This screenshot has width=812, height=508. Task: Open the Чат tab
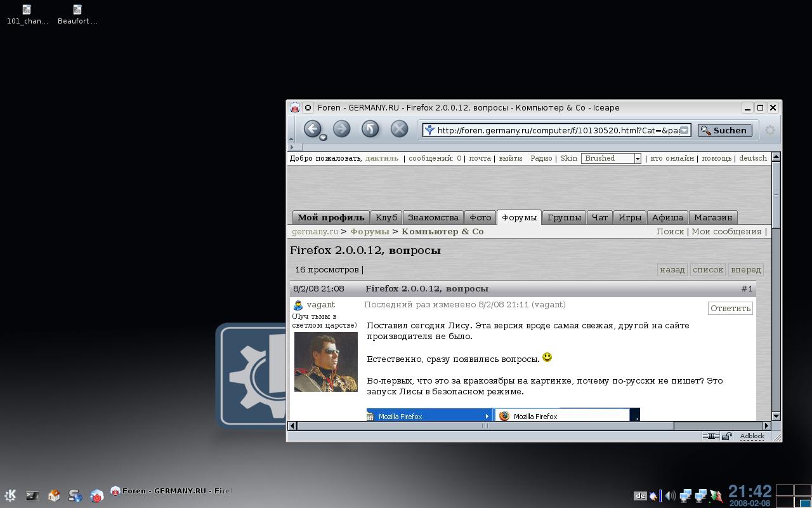pyautogui.click(x=599, y=217)
